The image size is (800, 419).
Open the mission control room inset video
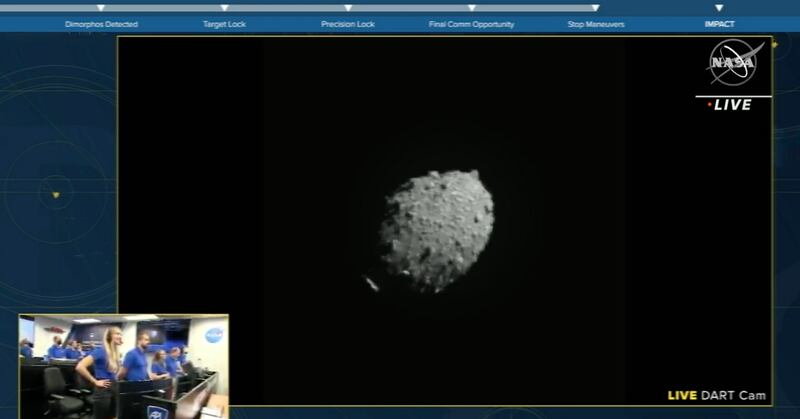pyautogui.click(x=123, y=366)
